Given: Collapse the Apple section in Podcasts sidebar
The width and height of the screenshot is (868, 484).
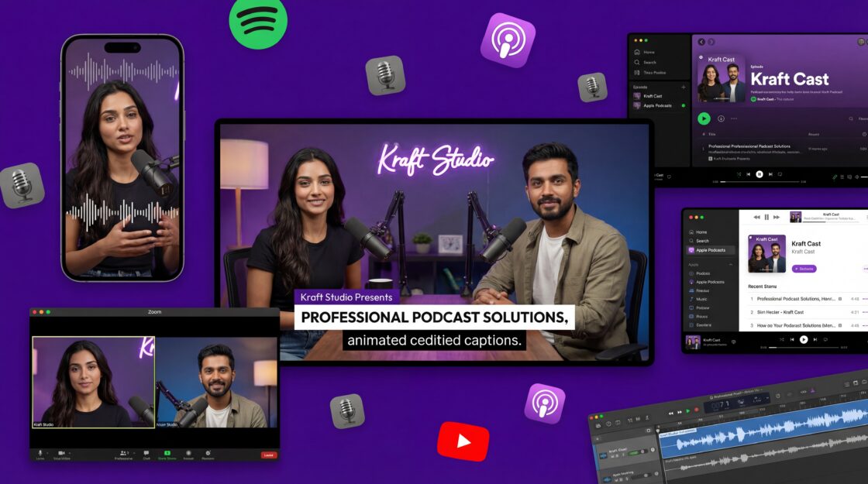Looking at the screenshot, I should point(732,264).
